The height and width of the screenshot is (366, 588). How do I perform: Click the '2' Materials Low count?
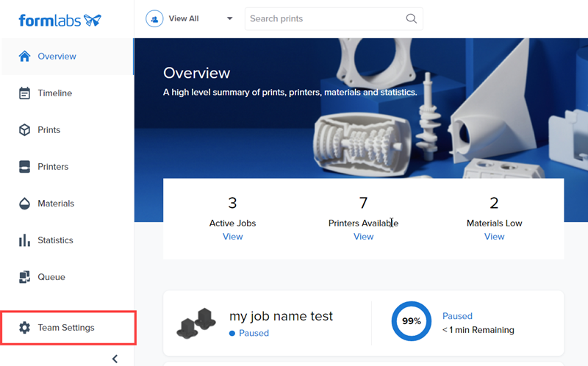[494, 203]
